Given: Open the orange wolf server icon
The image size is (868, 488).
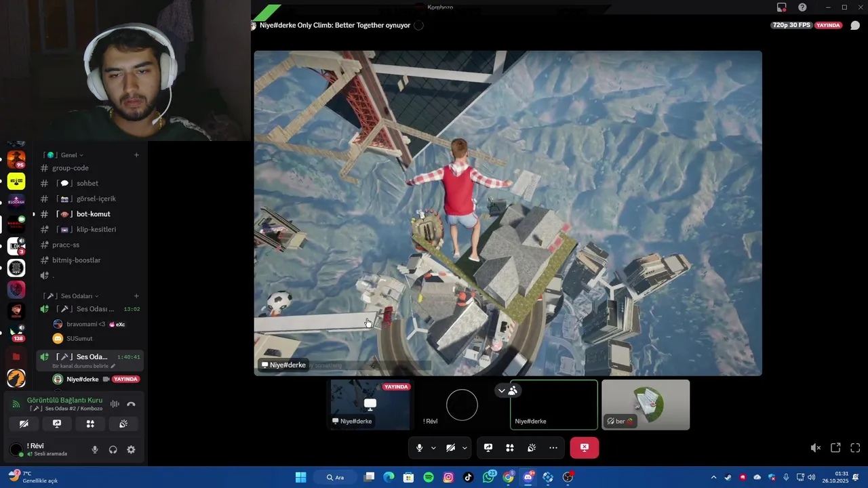Looking at the screenshot, I should [16, 378].
